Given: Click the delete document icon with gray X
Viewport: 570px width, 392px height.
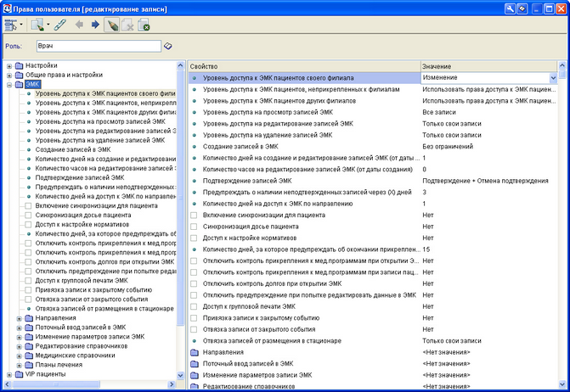Looking at the screenshot, I should pos(127,25).
